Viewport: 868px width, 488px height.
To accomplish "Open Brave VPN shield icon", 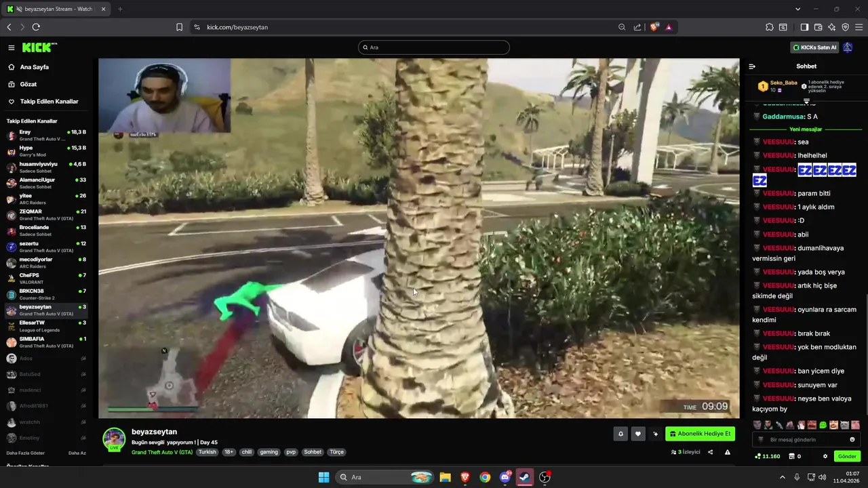I will [845, 27].
